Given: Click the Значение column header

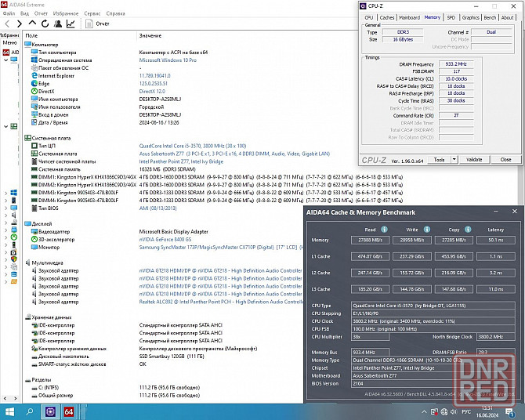Looking at the screenshot, I should (x=150, y=35).
